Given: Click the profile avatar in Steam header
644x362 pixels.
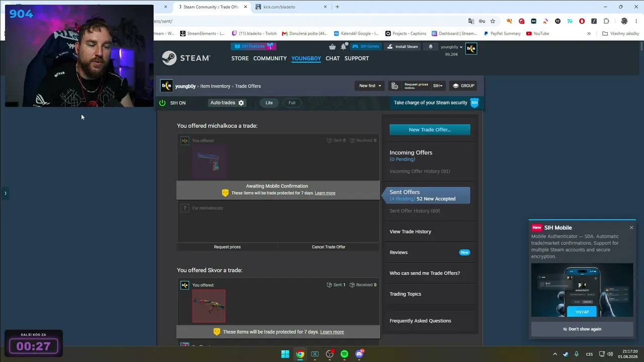Looking at the screenshot, I should tap(471, 48).
